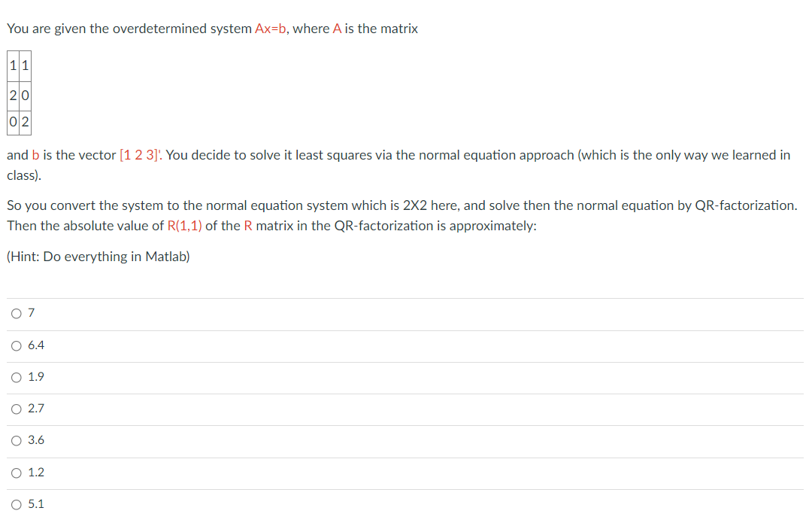Click the answer option labeled 1.9
812x523 pixels.
click(x=33, y=377)
